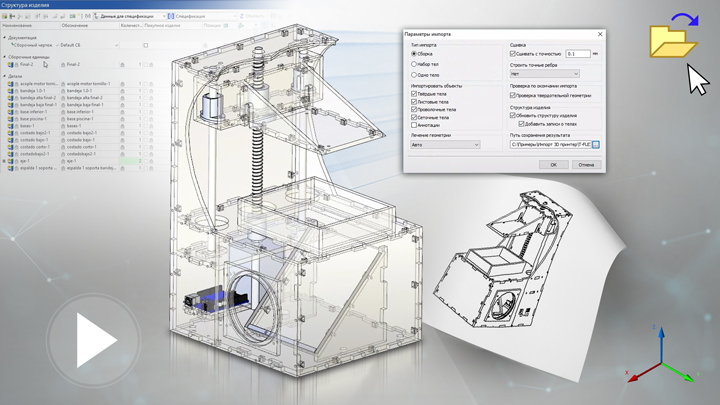The width and height of the screenshot is (720, 405).
Task: Click the Обновить button in toolbar
Action: (x=253, y=16)
